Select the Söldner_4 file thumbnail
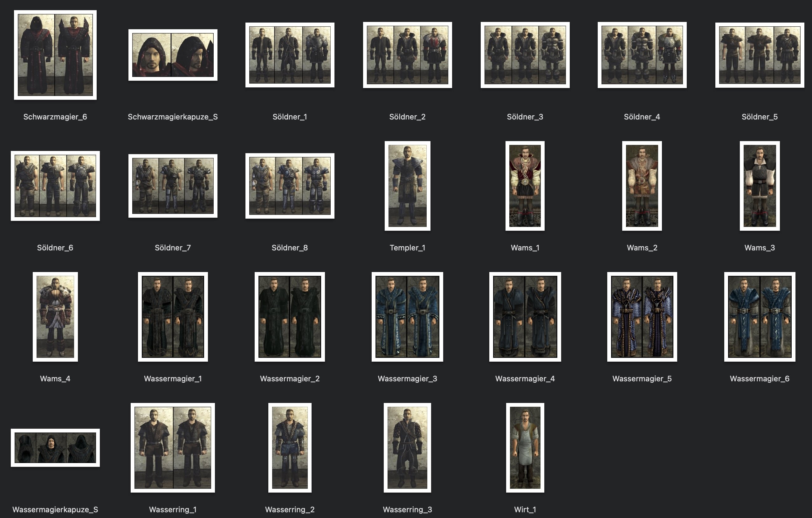Screen dimensions: 812x518 pos(642,55)
